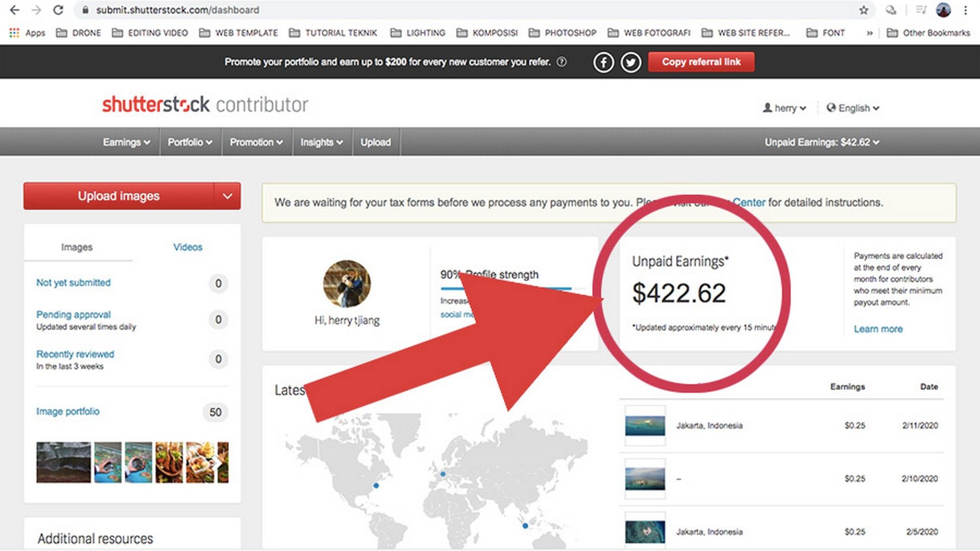Open the TUTORIAL TEKNIK bookmark folder
The width and height of the screenshot is (980, 551).
click(x=333, y=33)
